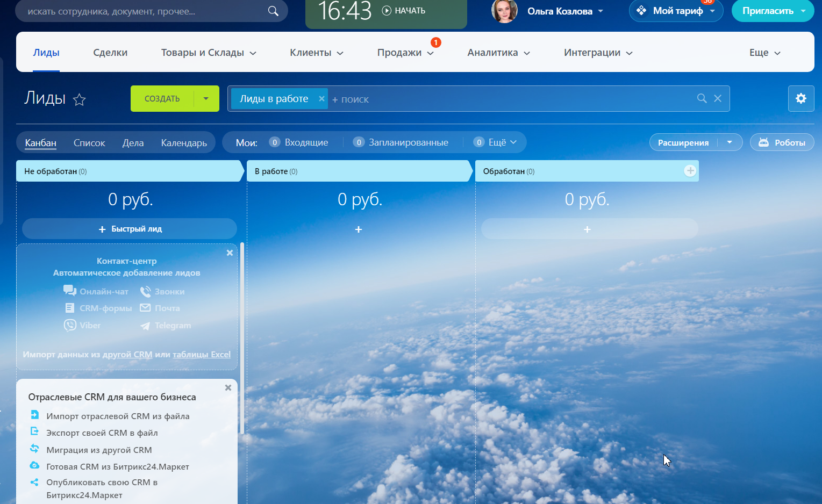Viewport: 822px width, 504px height.
Task: Open Миграция из другой CRM link
Action: click(x=99, y=450)
